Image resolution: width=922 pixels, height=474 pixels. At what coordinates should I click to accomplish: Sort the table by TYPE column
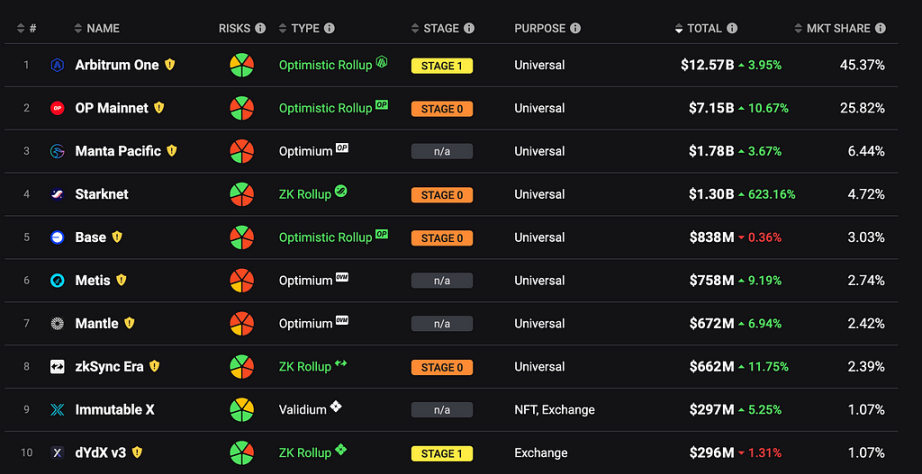(x=304, y=29)
